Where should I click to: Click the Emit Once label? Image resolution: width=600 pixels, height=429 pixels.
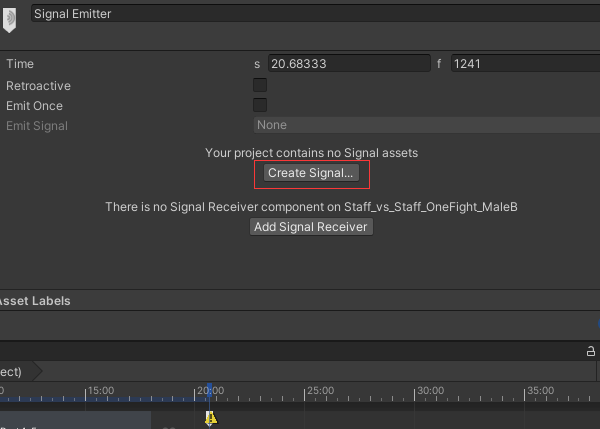point(34,106)
